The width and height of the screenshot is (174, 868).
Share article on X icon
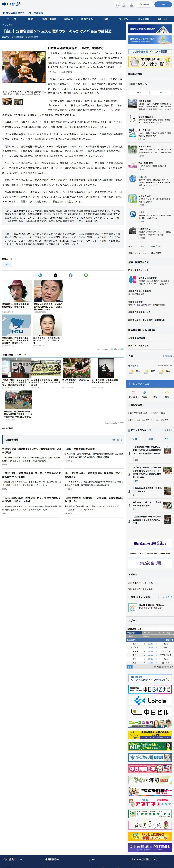point(55,275)
